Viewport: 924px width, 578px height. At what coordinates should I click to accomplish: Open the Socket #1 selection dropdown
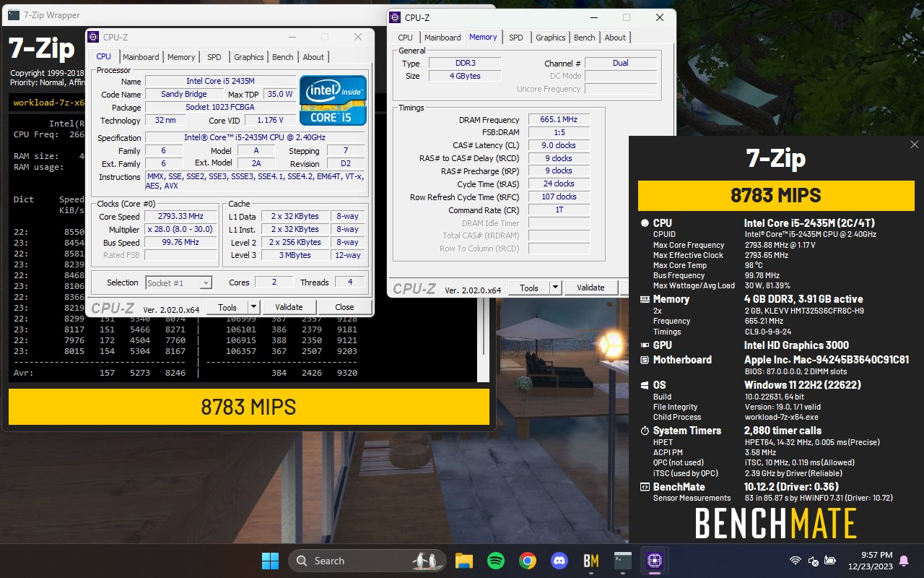[x=178, y=283]
